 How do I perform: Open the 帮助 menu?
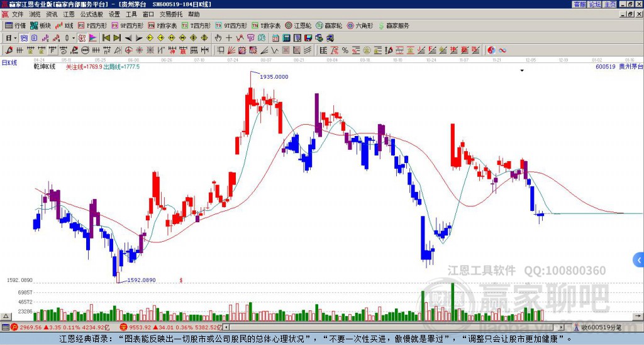click(x=194, y=14)
